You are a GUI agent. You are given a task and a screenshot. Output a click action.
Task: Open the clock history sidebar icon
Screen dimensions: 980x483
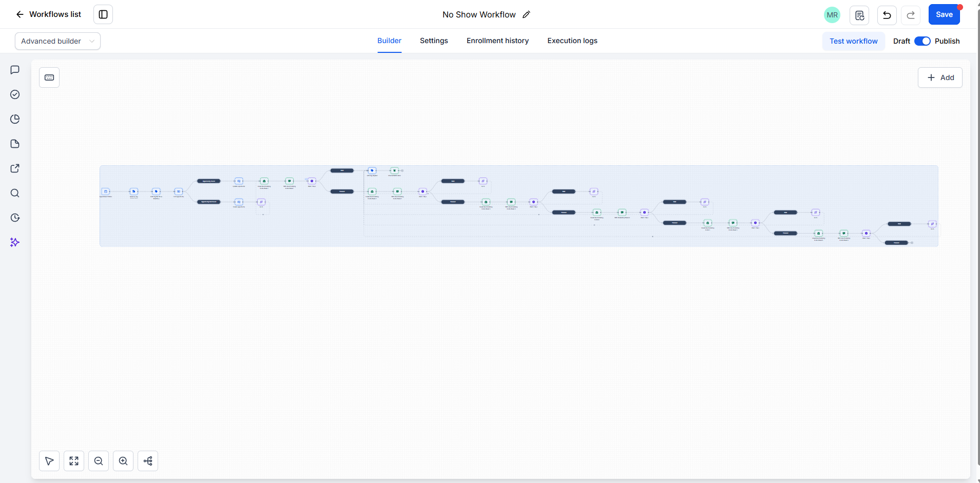(x=15, y=218)
